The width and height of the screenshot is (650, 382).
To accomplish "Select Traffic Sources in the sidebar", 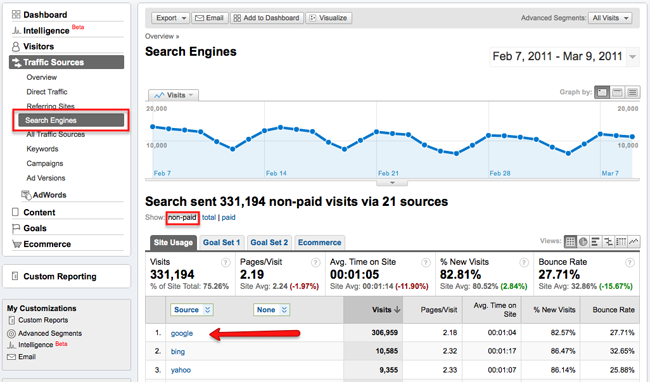I will (x=66, y=62).
